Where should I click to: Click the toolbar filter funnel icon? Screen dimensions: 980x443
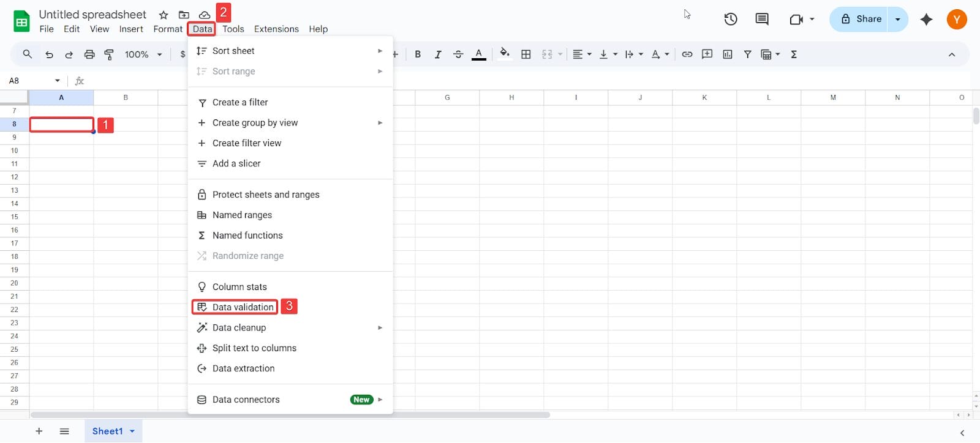(x=747, y=54)
